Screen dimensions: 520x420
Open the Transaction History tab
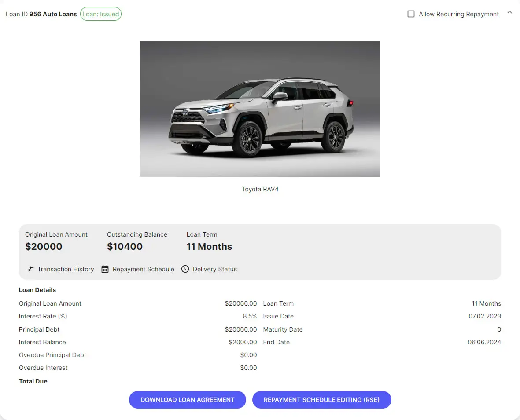pyautogui.click(x=66, y=269)
